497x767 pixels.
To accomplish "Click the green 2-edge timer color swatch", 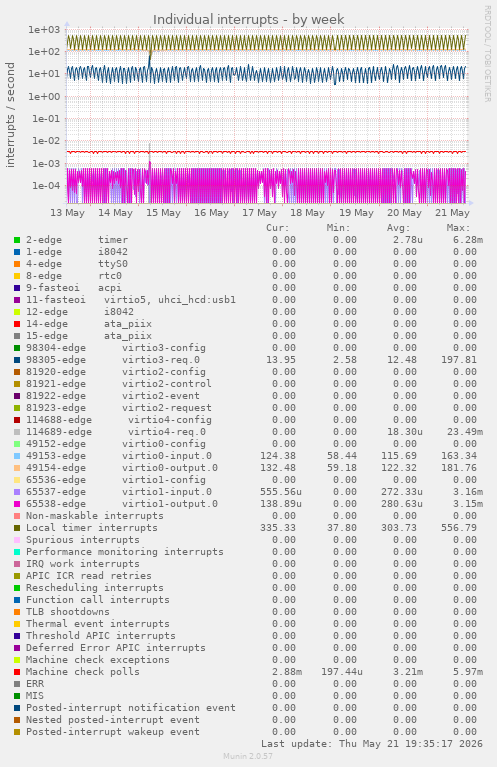I will click(17, 240).
